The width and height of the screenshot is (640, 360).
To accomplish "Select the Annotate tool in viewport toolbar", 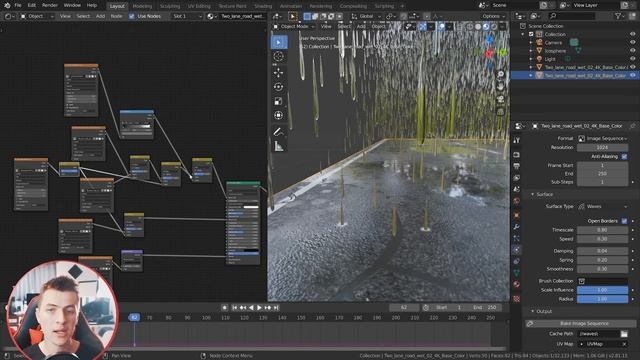I will point(279,131).
